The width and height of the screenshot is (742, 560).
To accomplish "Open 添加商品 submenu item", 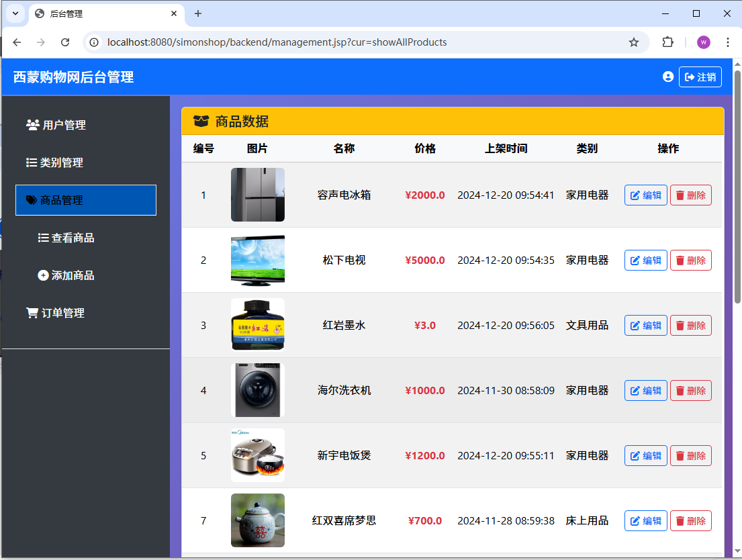I will pos(66,275).
